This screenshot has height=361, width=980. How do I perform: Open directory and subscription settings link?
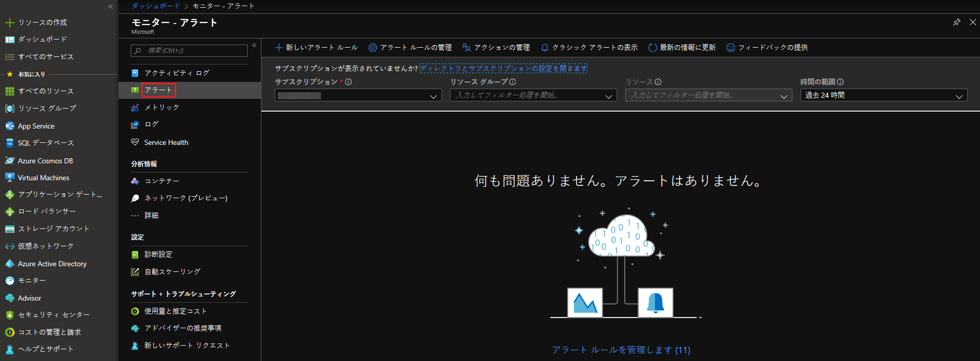503,69
